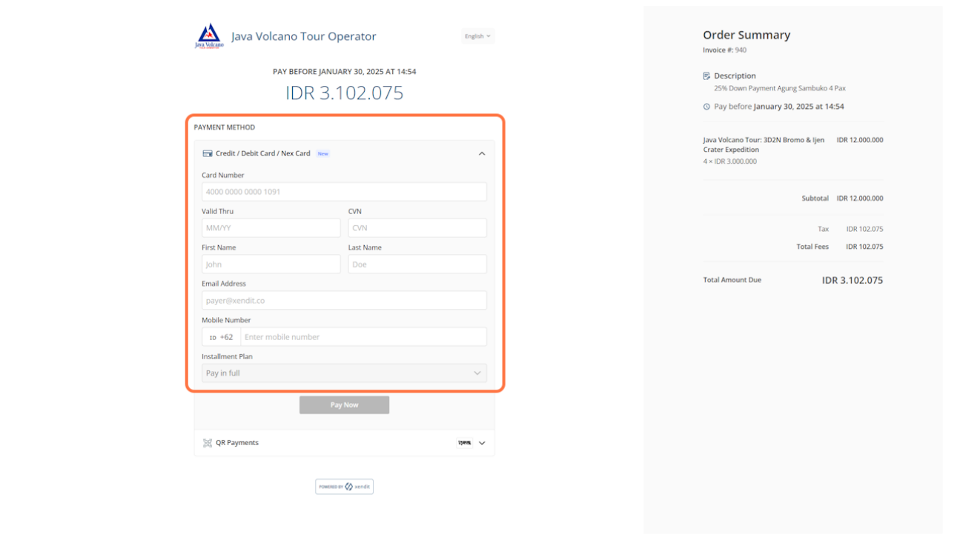Click the New badge beside Nex Card
The width and height of the screenshot is (980, 537).
coord(323,153)
